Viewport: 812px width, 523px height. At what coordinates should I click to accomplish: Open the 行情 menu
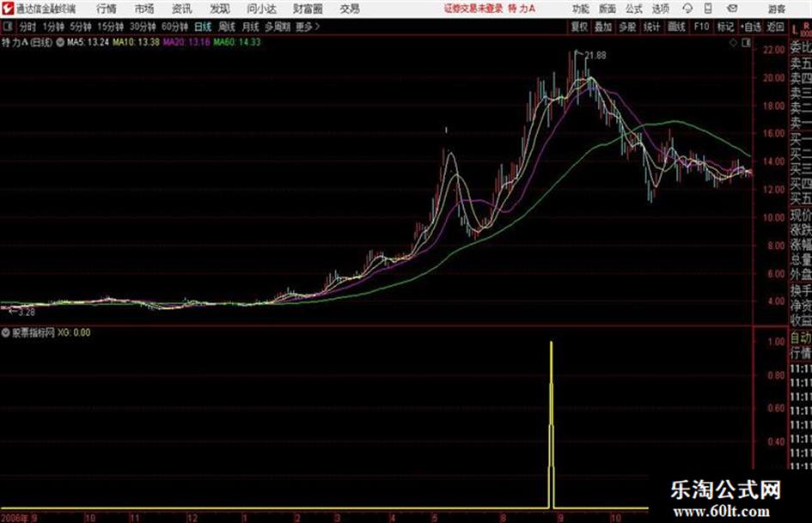[107, 9]
